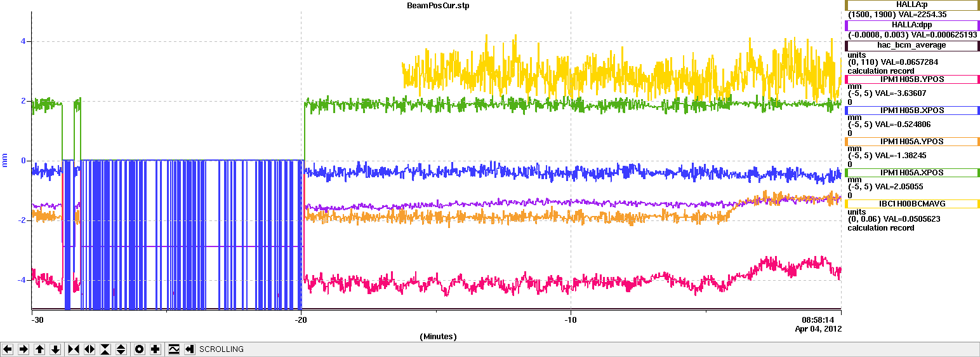Select the hac_bcm_average legend entry
This screenshot has width=980, height=357.
pos(911,46)
